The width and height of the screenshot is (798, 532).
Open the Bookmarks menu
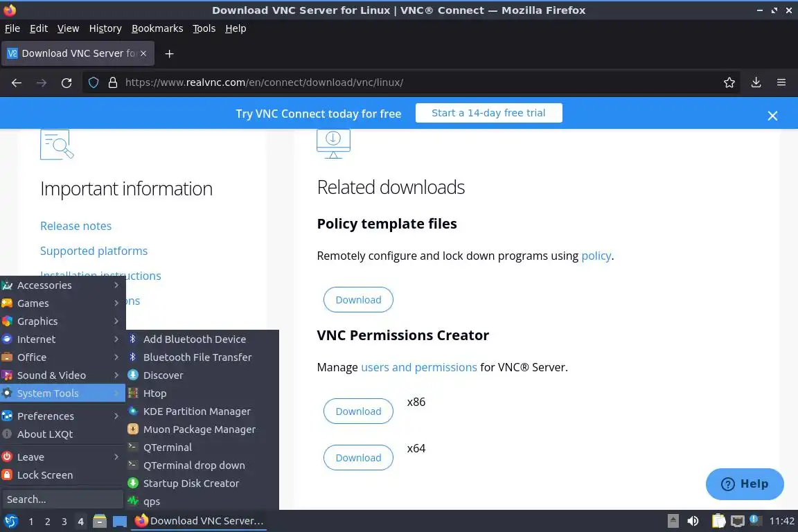coord(157,28)
